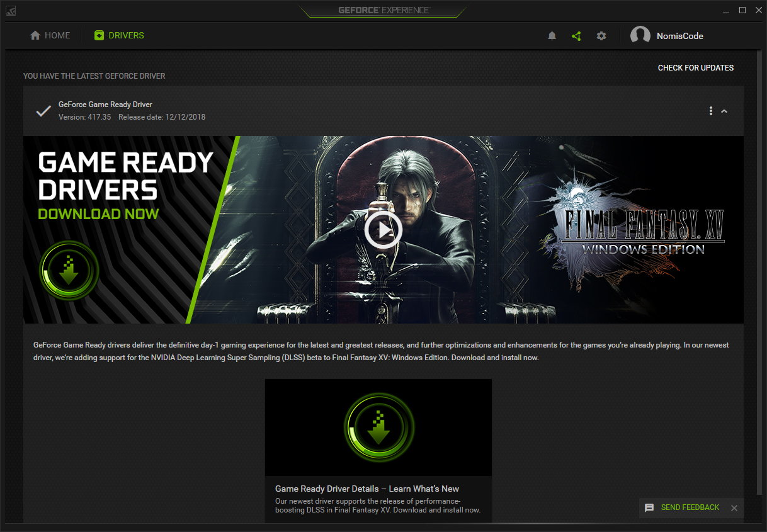
Task: Click the vertical scrollbar on the right
Action: pyautogui.click(x=761, y=274)
